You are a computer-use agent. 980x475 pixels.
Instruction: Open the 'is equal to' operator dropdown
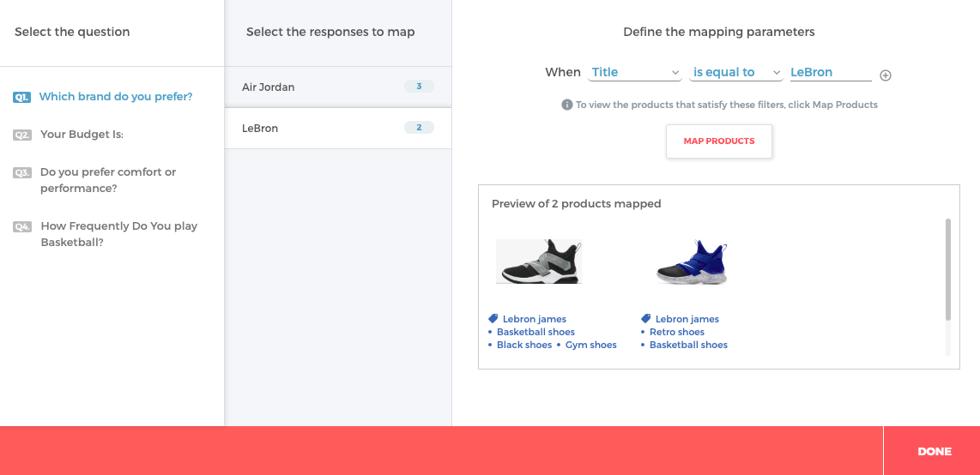pyautogui.click(x=736, y=72)
